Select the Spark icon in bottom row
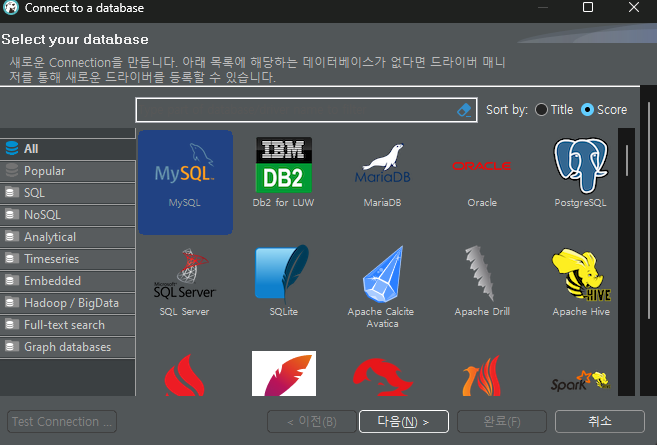The height and width of the screenshot is (445, 657). (x=581, y=380)
